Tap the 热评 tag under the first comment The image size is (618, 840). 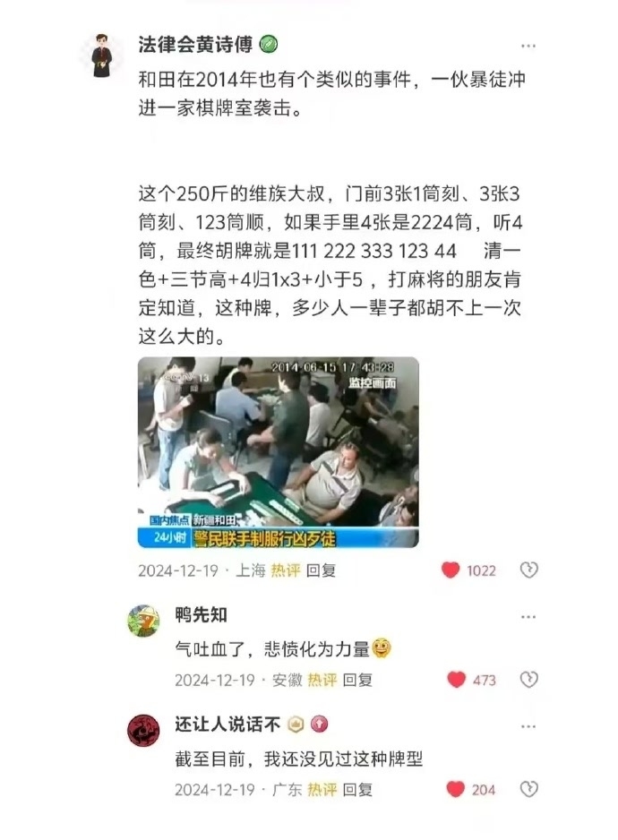pos(285,570)
